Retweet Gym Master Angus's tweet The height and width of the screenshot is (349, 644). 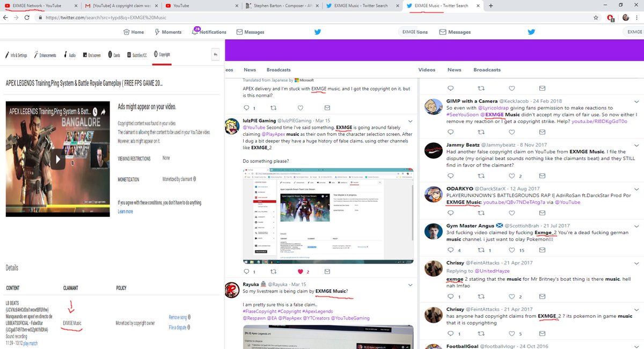(x=481, y=250)
